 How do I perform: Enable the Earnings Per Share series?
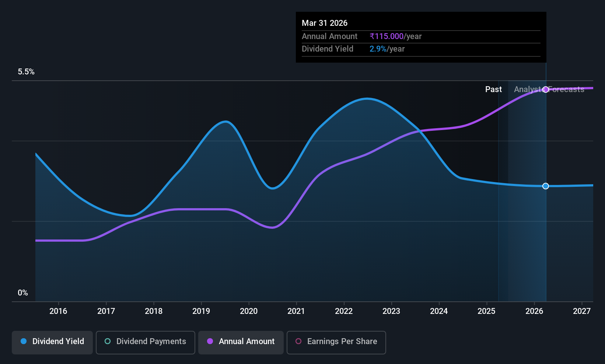pos(336,343)
